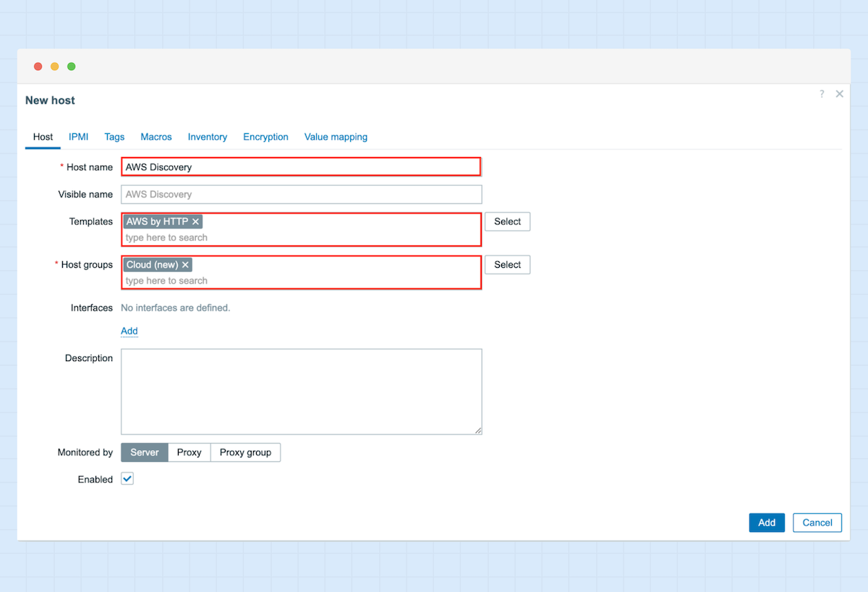Toggle the Enabled checkbox
Image resolution: width=868 pixels, height=592 pixels.
click(x=127, y=478)
